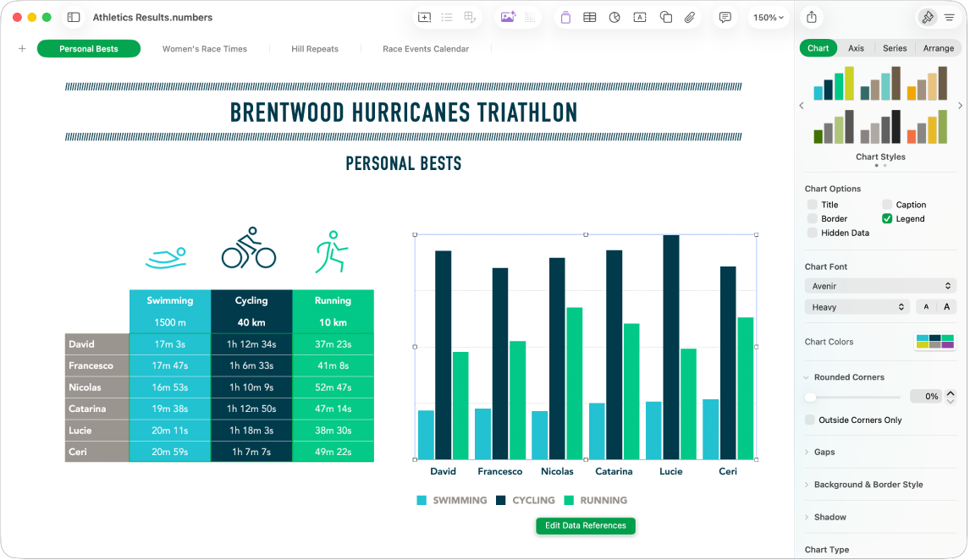The image size is (970, 560).
Task: Add a new sheet with the plus button
Action: point(22,48)
